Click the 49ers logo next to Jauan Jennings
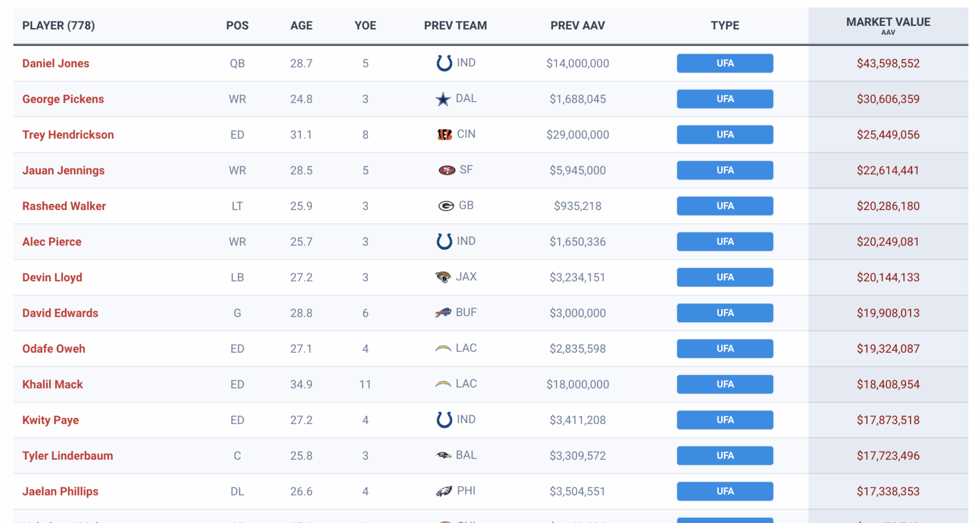 click(444, 170)
